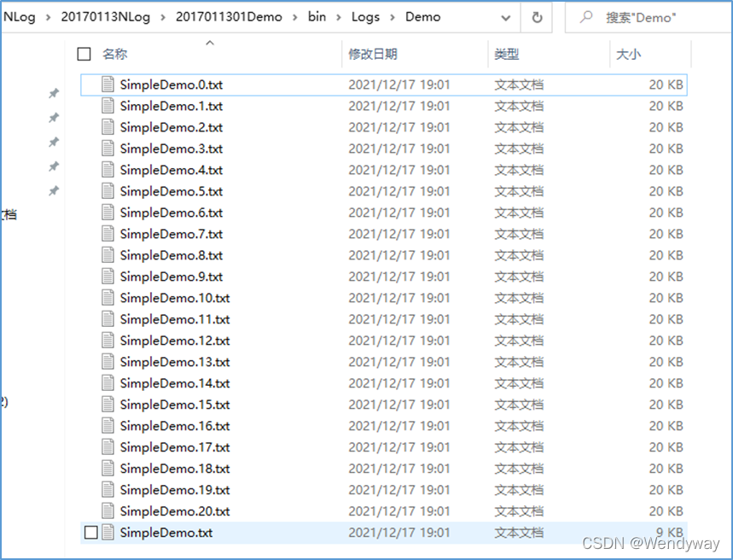Tick the checkbox next to SimpleDemo.0.txt
The width and height of the screenshot is (733, 560).
(x=90, y=85)
